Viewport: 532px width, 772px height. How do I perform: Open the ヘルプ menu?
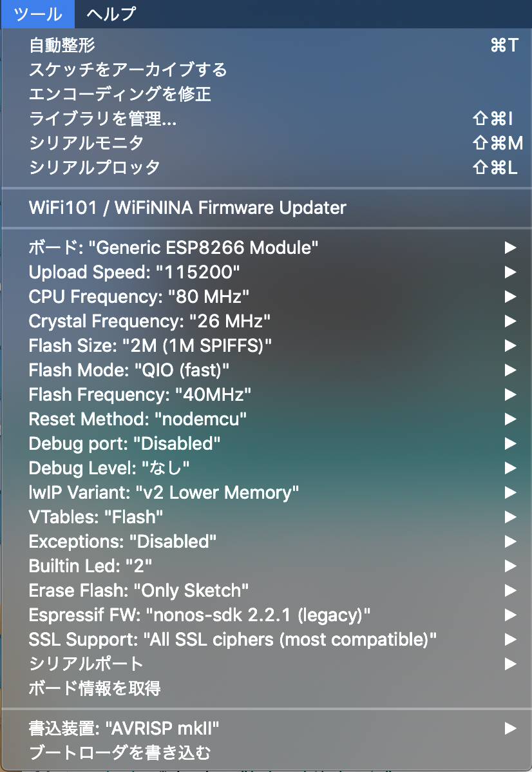pyautogui.click(x=111, y=14)
